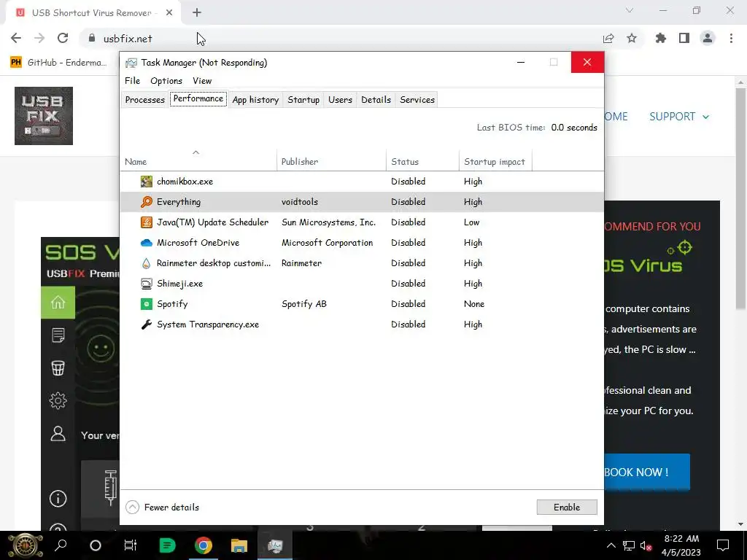Switch to Details tab

coord(376,100)
